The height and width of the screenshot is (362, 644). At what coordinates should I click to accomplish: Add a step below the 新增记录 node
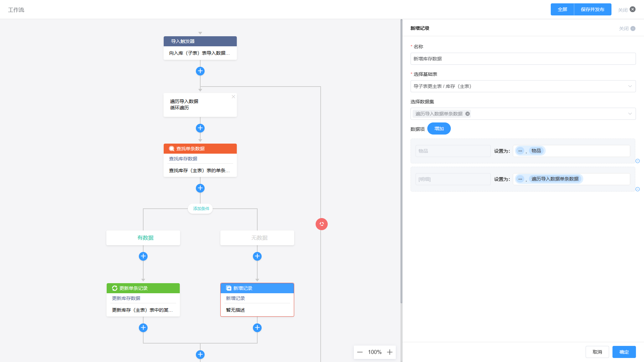click(257, 328)
